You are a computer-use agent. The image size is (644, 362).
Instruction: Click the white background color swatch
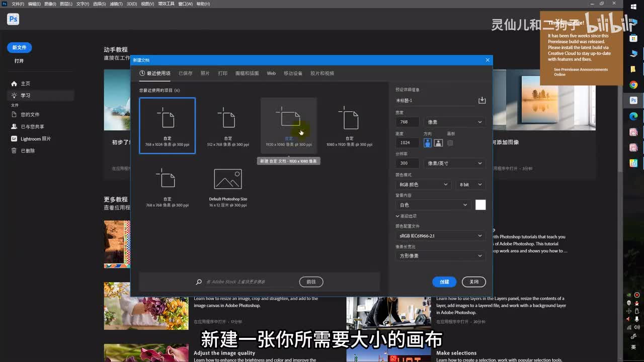(480, 205)
